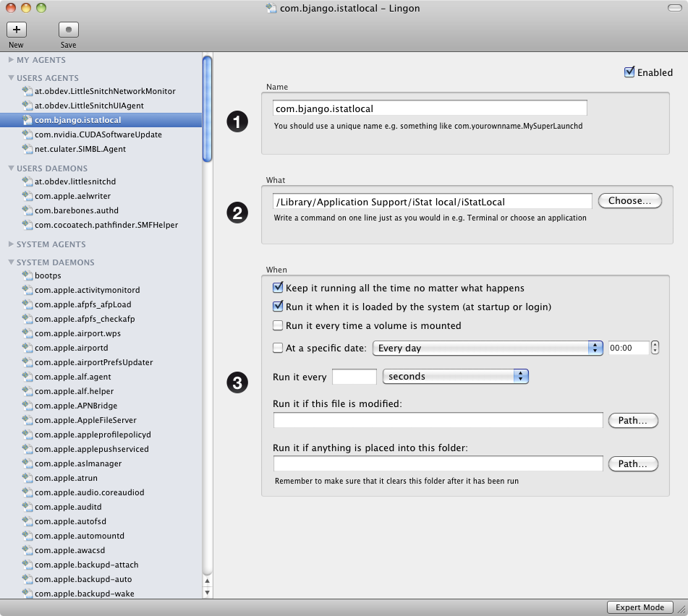This screenshot has height=616, width=688.
Task: Click the plist icon beside com.nvidia.CUDASoftwareUpdate
Action: [27, 134]
